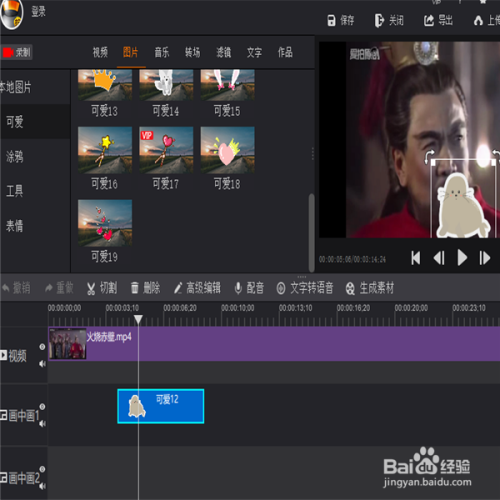Click the 00:00:10:00 ruler mark
The width and height of the screenshot is (500, 500).
[x=238, y=308]
